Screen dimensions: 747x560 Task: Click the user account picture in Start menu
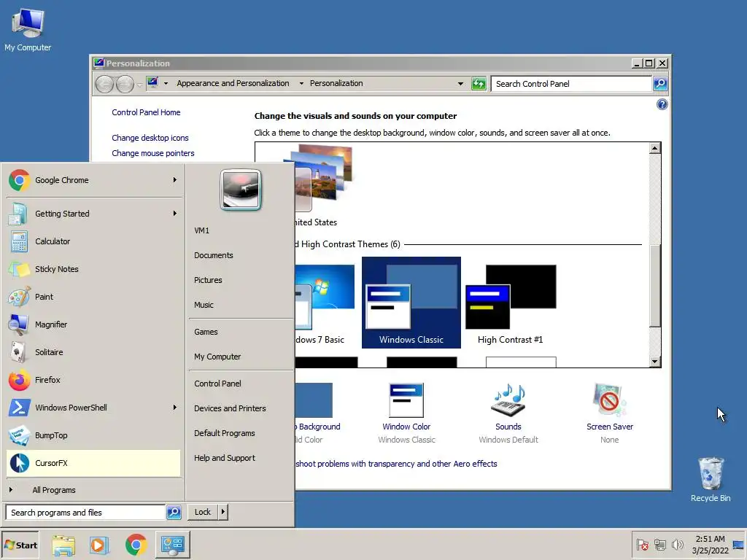click(x=241, y=190)
